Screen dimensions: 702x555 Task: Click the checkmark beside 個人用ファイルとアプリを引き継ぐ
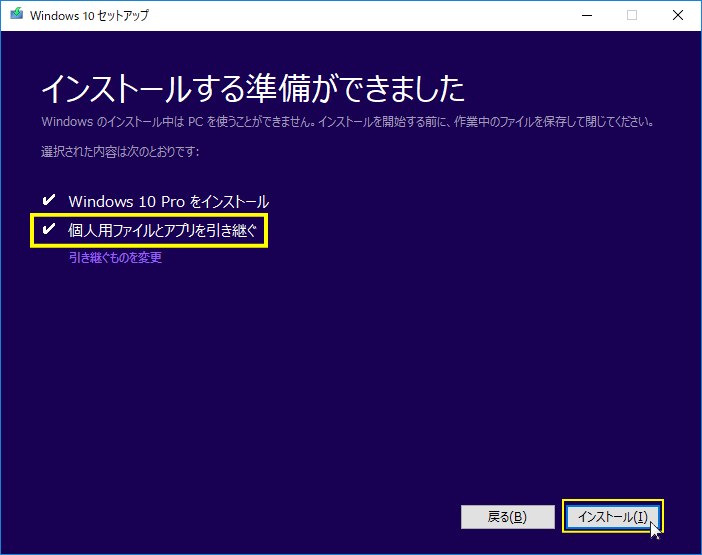coord(48,229)
